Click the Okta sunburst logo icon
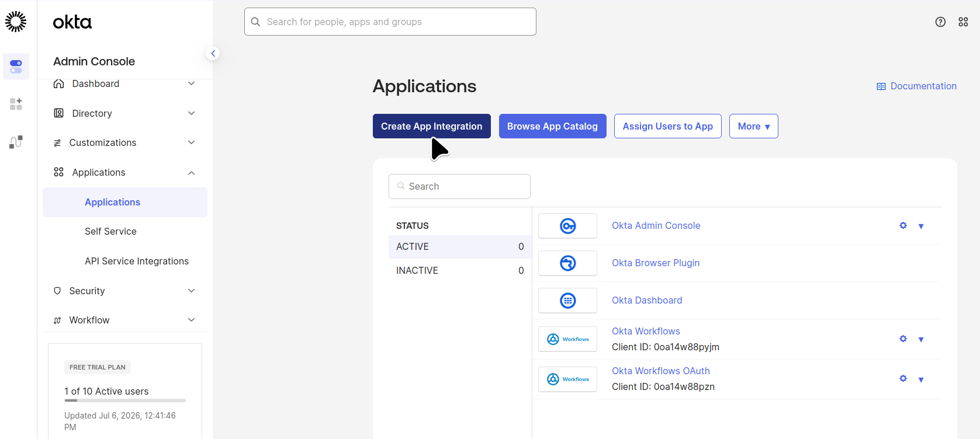Screen dimensions: 980x439 tap(16, 22)
